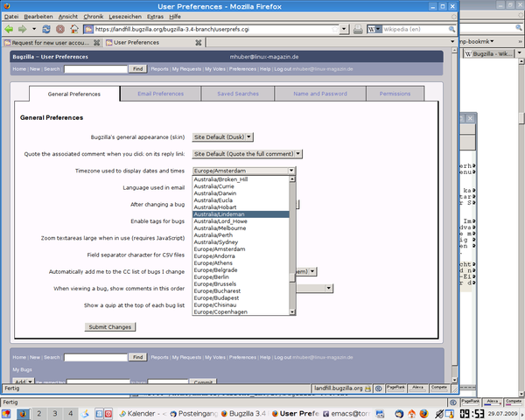Screen dimensions: 525x420
Task: Open the Datei menu
Action: (11, 17)
